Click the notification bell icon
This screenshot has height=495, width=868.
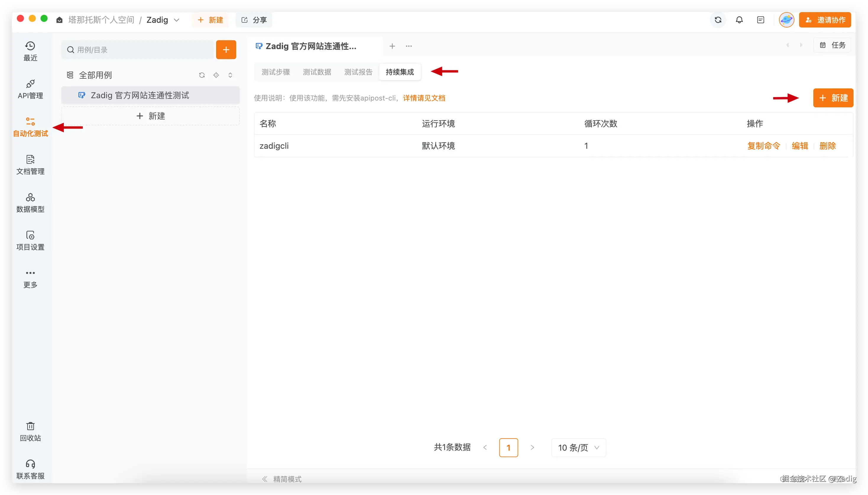pos(739,20)
